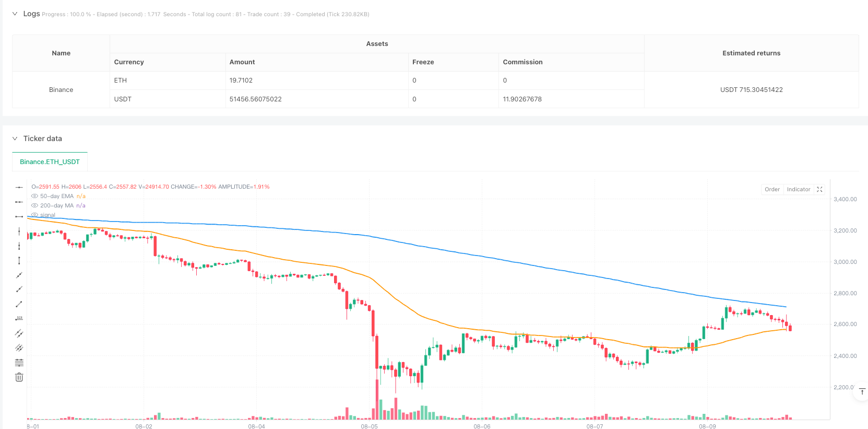868x429 pixels.
Task: Click the OHLC values line above chart
Action: 150,187
